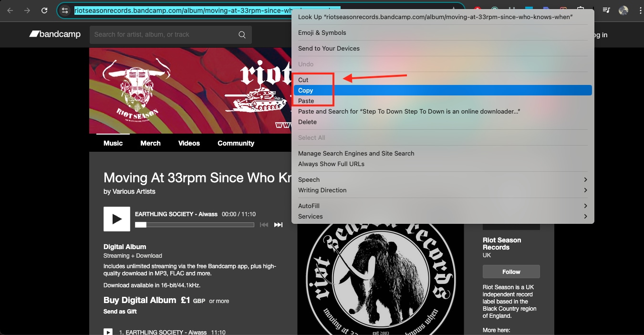Click the Riot Season Records logo artwork
Viewport: 644px width, 335px height.
point(380,277)
